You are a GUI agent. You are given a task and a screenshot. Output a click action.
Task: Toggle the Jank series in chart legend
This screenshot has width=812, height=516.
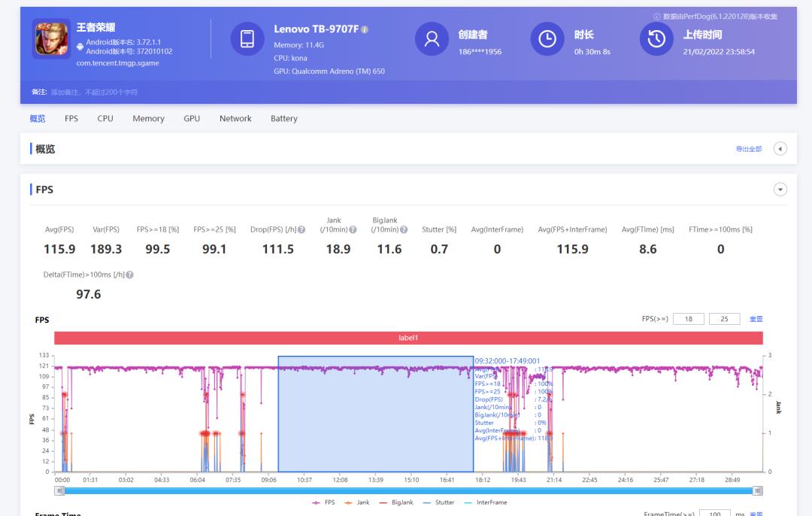(358, 502)
